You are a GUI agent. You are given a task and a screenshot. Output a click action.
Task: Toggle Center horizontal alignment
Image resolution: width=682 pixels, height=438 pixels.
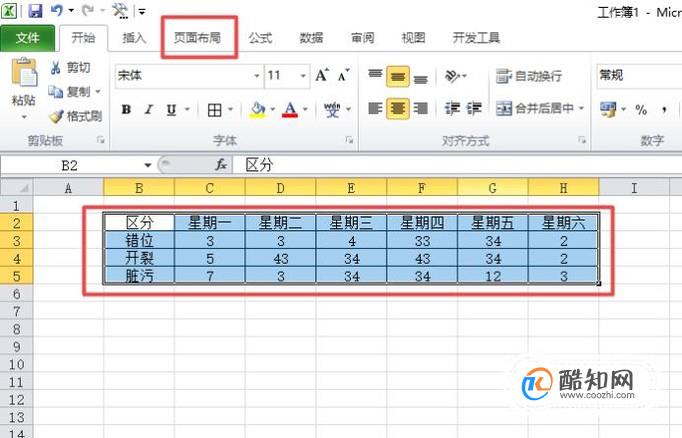pyautogui.click(x=398, y=108)
